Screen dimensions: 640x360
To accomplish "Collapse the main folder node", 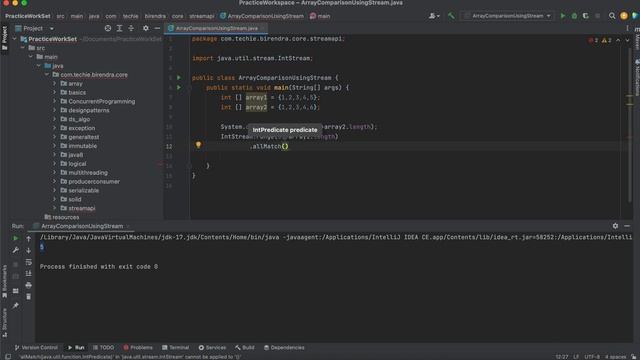I will pyautogui.click(x=31, y=57).
